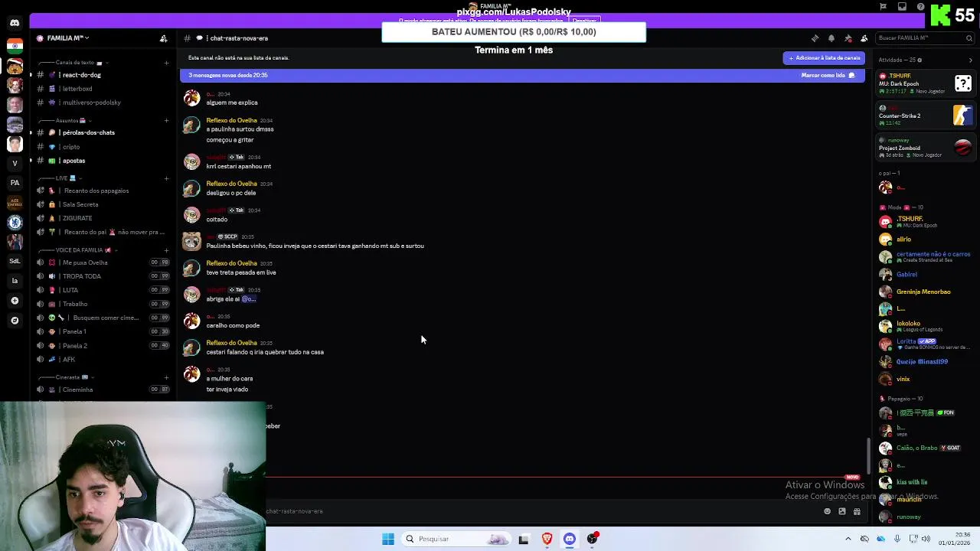
Task: Select apostas channel
Action: tap(103, 161)
